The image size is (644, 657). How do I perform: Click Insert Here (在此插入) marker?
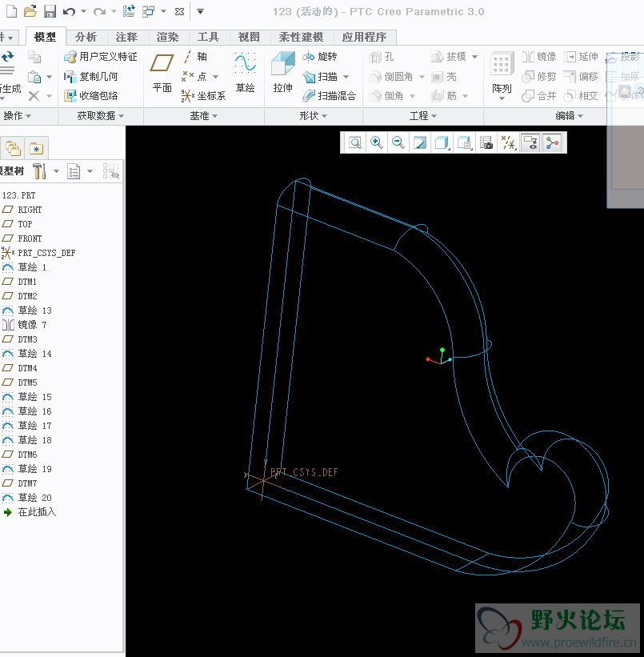[x=30, y=512]
